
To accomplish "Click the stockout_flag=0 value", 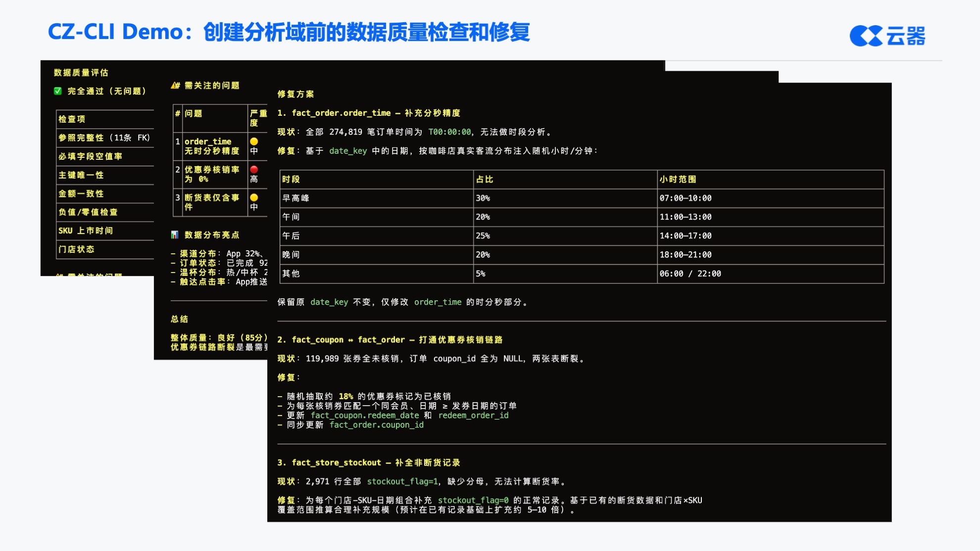I will [473, 501].
